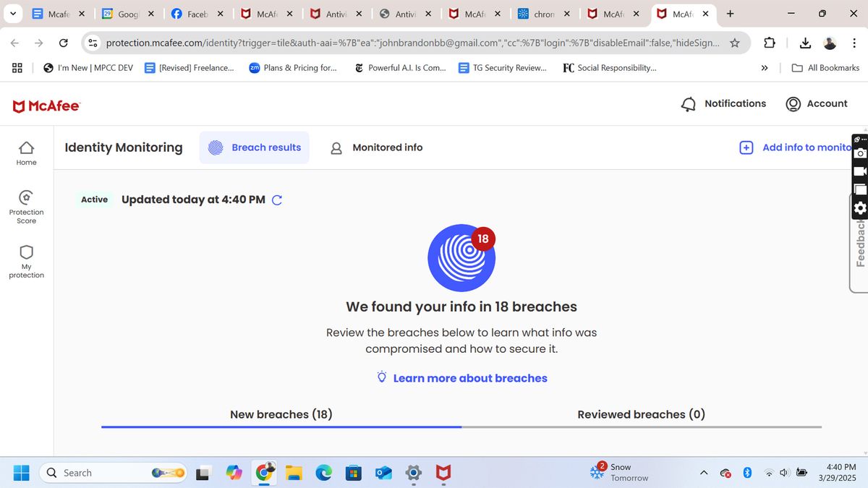Click the McAfee logo in the header

(x=46, y=104)
